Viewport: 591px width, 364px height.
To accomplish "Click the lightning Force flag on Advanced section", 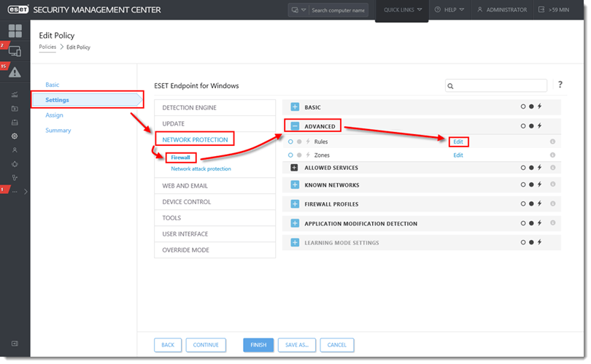I will [x=539, y=126].
